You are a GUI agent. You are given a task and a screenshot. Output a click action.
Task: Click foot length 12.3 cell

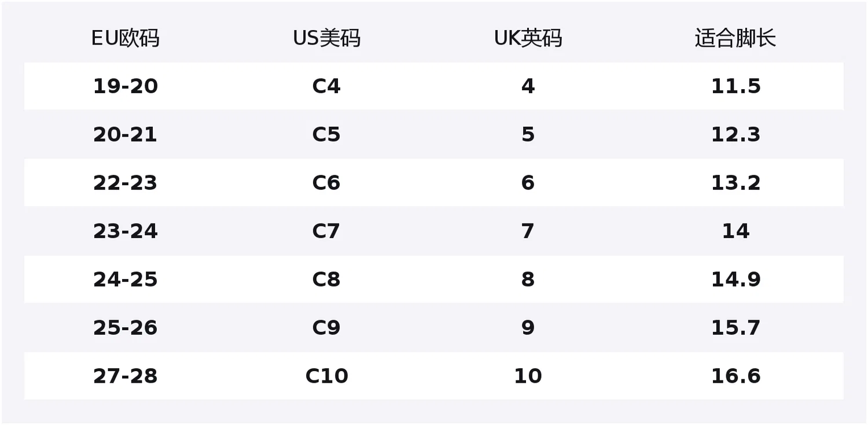(735, 134)
